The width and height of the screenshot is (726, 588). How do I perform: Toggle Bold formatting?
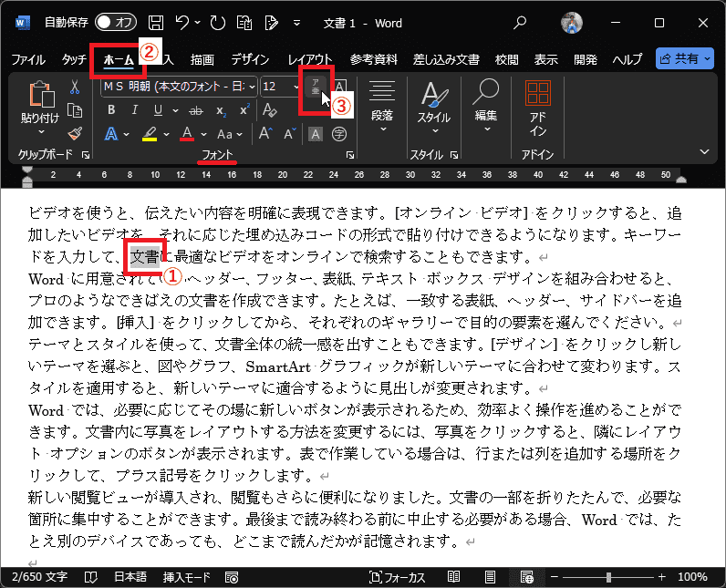coord(111,110)
